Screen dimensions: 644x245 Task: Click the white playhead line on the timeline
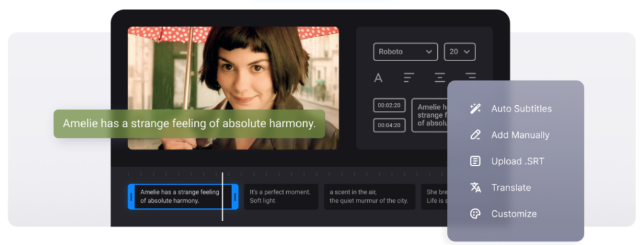tap(223, 197)
